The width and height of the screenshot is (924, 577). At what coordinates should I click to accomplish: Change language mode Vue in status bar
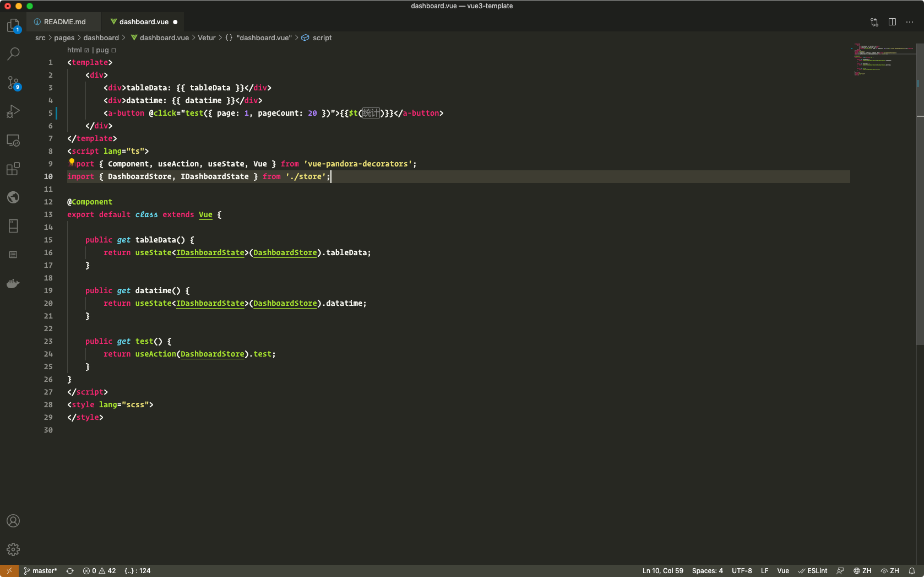coord(782,571)
